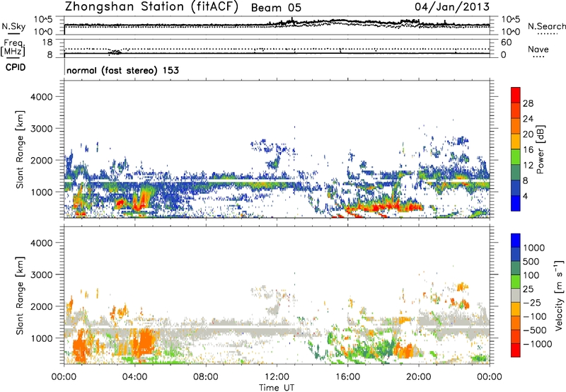Click the '08:00' time axis tick label

point(206,377)
